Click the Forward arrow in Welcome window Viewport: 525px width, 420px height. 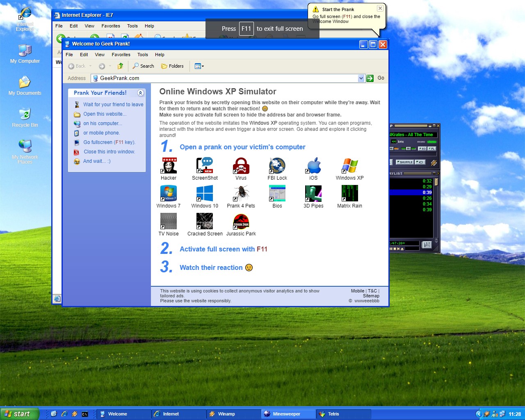[102, 66]
